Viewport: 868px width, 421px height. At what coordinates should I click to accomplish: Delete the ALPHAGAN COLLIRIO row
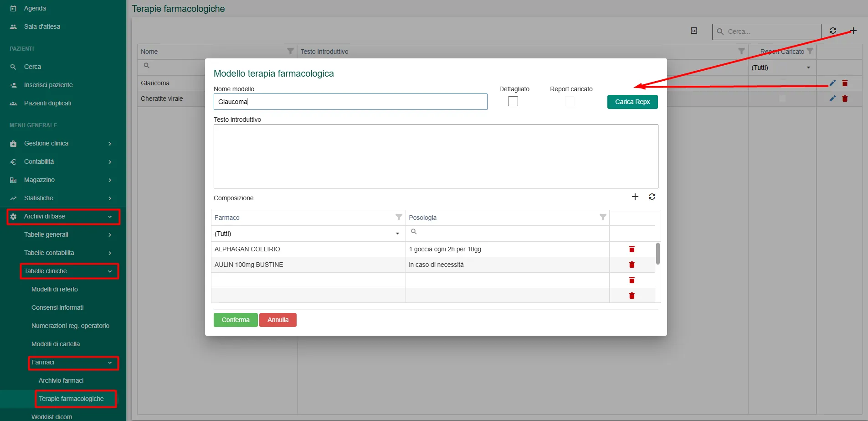[632, 249]
